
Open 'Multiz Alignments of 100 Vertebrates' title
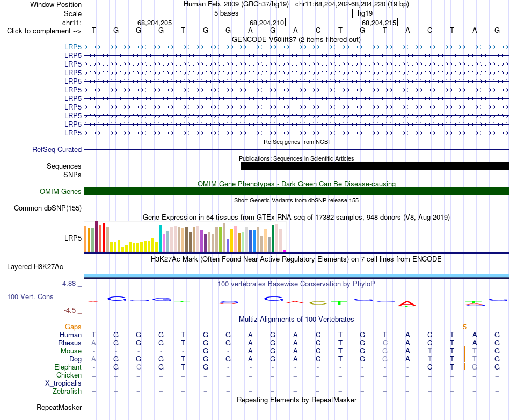point(296,320)
